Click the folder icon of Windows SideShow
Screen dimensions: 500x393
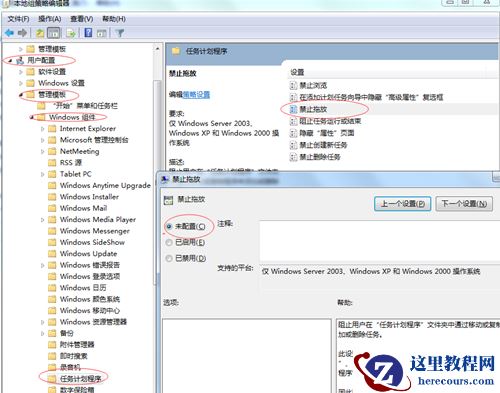(x=52, y=242)
